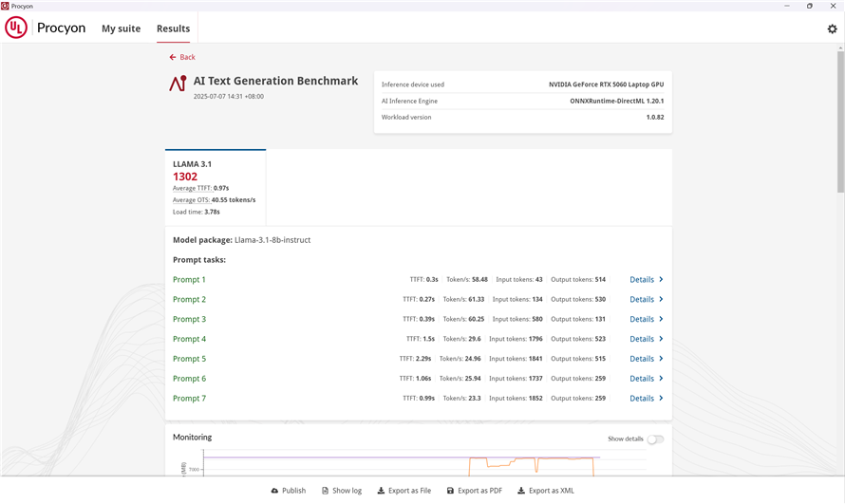The height and width of the screenshot is (504, 845).
Task: Click the Prompt 3 label
Action: click(189, 319)
